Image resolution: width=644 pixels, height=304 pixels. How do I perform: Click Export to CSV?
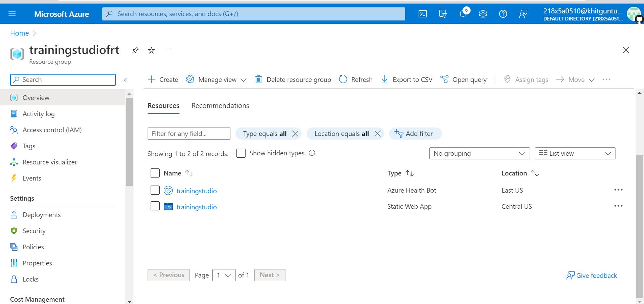click(407, 80)
